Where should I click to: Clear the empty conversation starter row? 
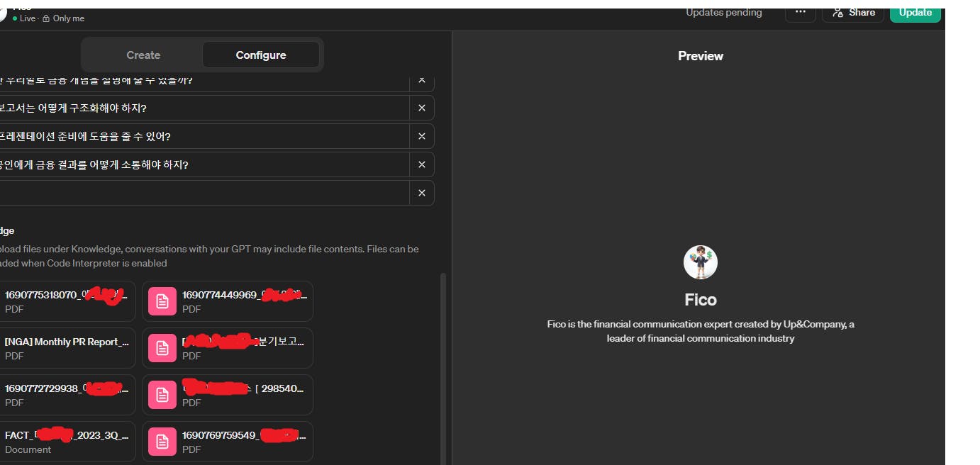point(422,193)
